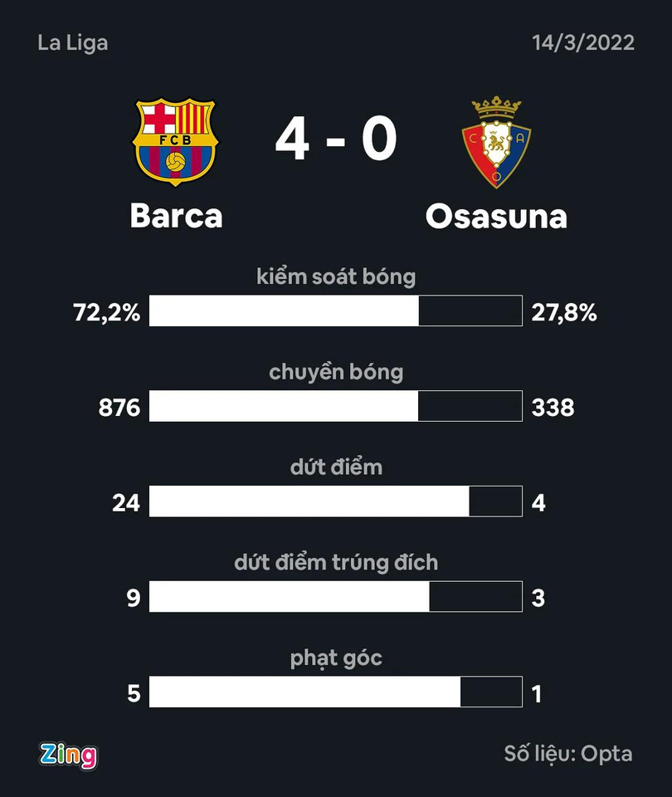Click the Osasuna club crest logo

[x=496, y=142]
